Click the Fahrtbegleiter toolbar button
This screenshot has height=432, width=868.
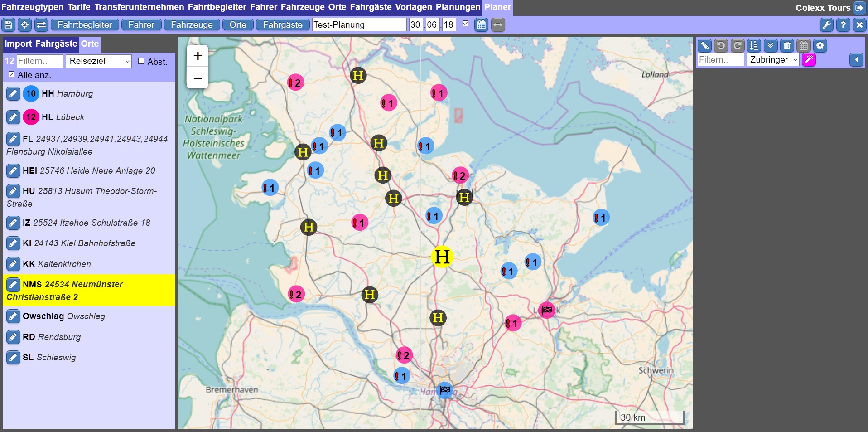tap(85, 25)
